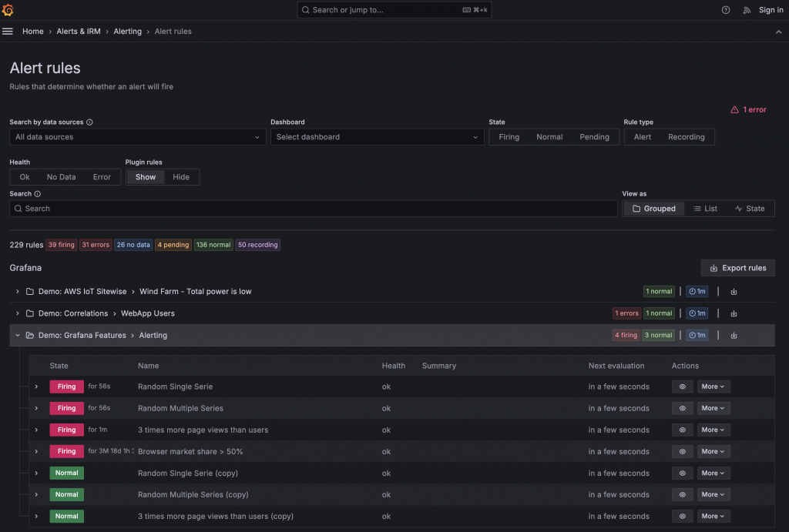Open Random Single Serie (copy) rule name

(x=188, y=473)
